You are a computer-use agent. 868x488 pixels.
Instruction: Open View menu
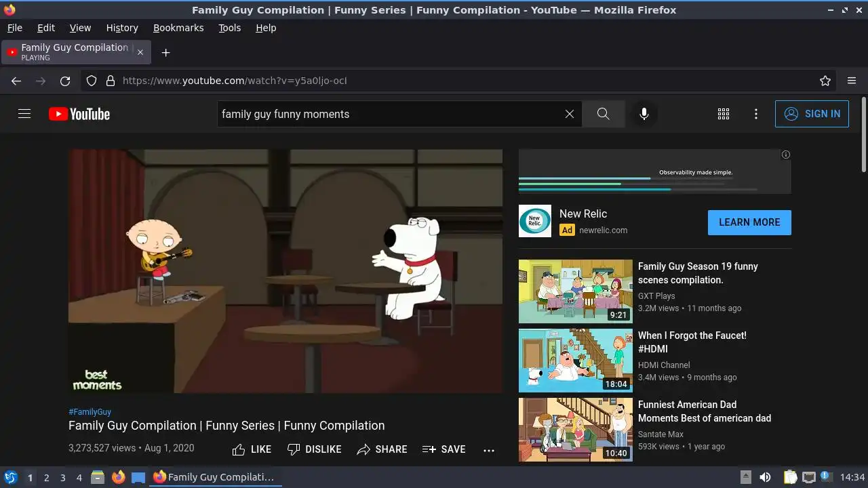tap(80, 28)
